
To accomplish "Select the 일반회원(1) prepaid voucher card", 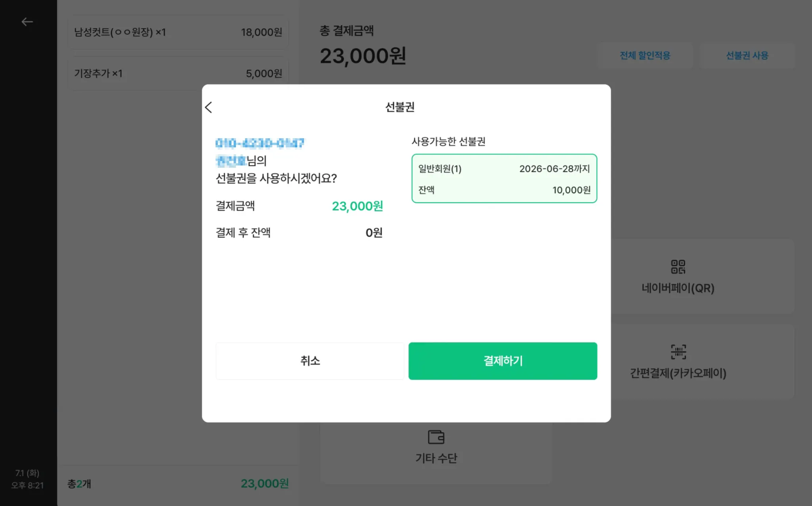I will coord(504,179).
